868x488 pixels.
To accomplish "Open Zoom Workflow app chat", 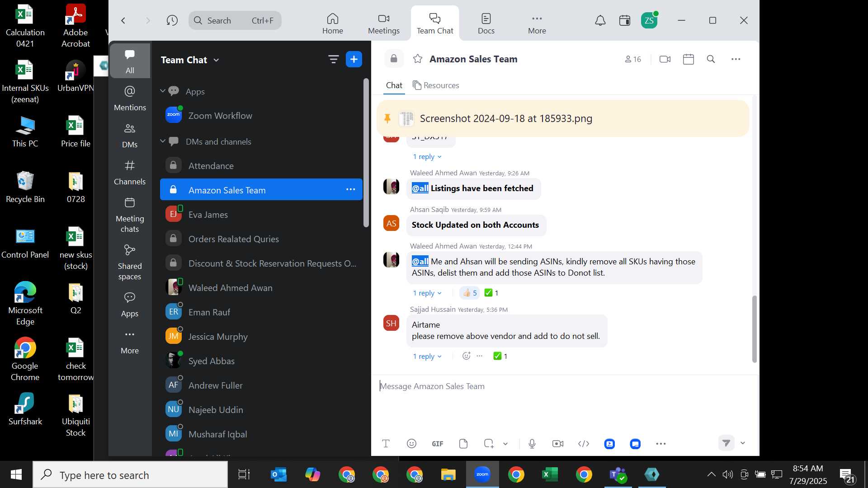I will tap(261, 116).
